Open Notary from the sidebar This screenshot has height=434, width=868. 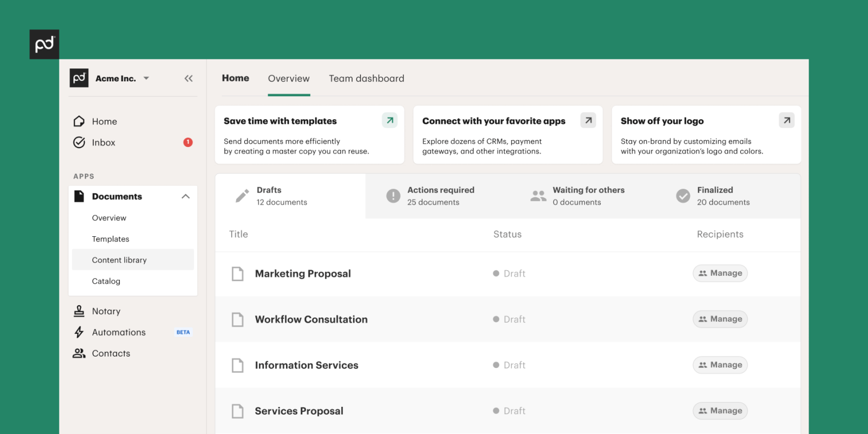pos(106,311)
